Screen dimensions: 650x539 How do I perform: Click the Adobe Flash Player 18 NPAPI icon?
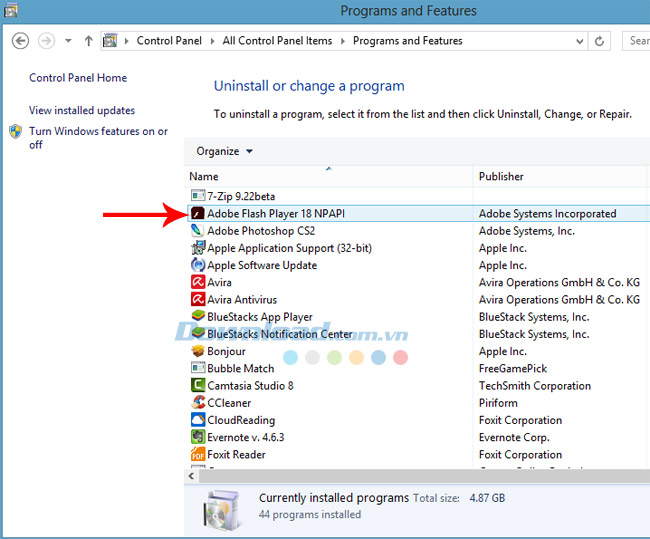click(198, 213)
